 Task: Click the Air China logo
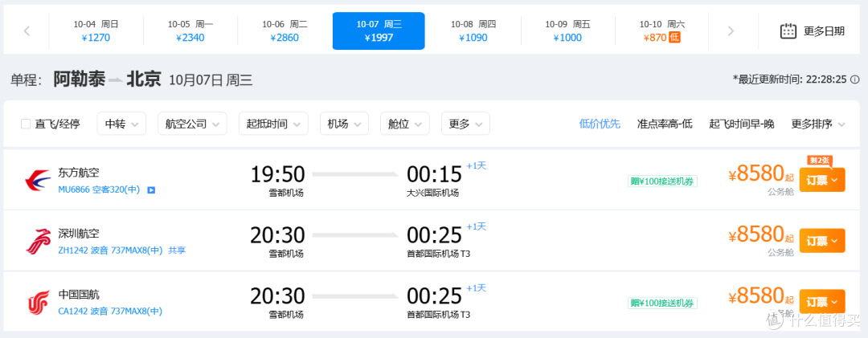pyautogui.click(x=38, y=302)
